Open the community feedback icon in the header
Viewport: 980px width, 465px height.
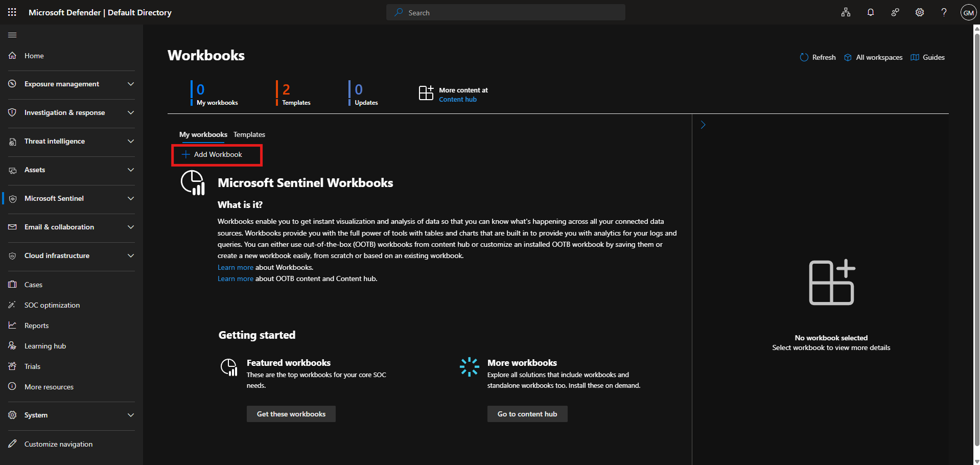(895, 12)
